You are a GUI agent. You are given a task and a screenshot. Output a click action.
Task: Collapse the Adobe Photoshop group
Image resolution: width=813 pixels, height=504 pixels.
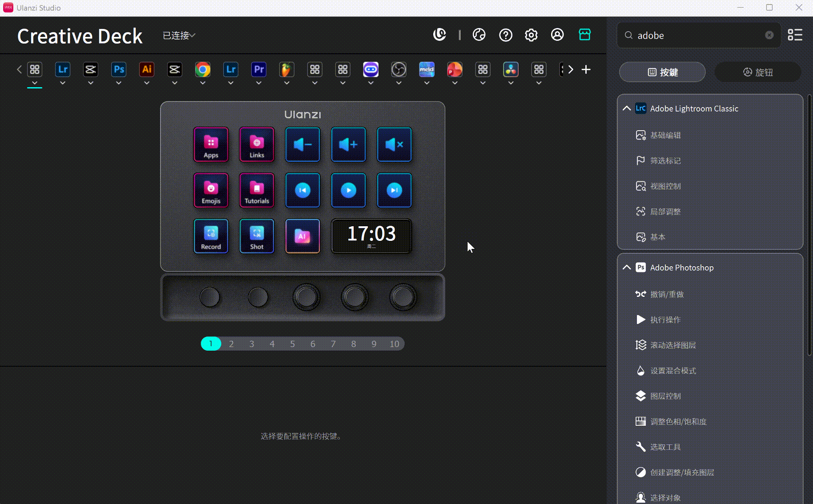[627, 268]
